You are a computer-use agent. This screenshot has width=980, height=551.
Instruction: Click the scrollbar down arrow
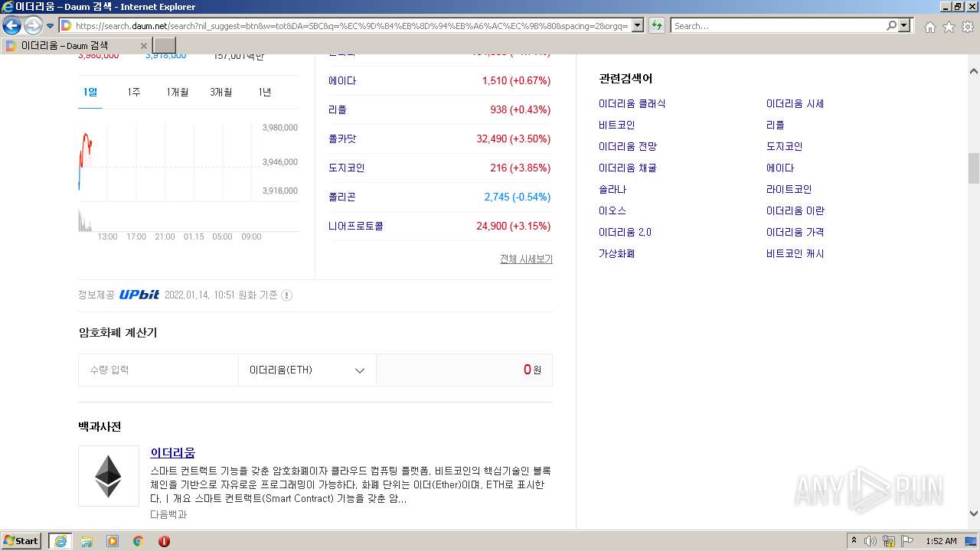pyautogui.click(x=974, y=514)
